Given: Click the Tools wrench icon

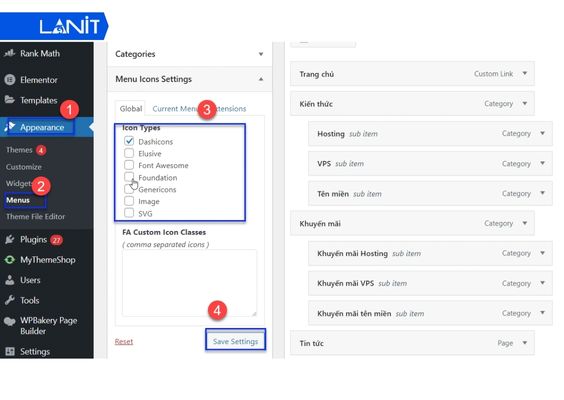Looking at the screenshot, I should coord(10,300).
